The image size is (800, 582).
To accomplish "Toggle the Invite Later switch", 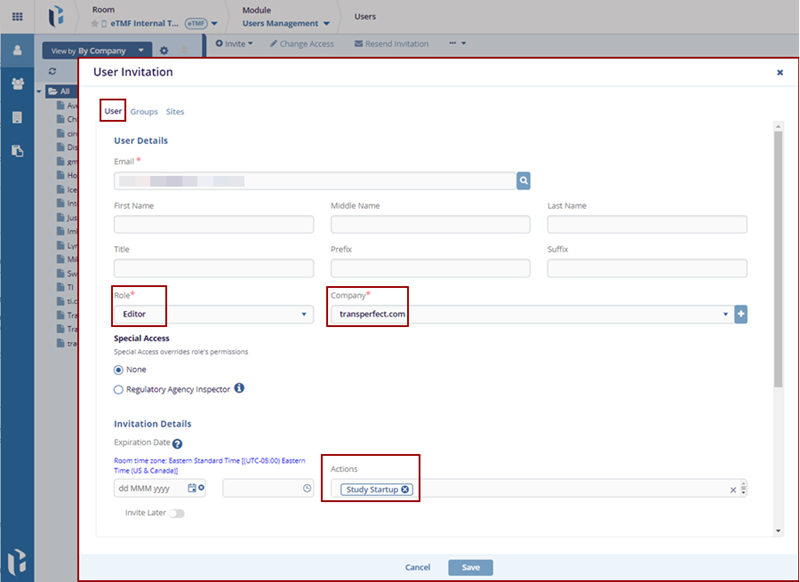I will coord(177,513).
